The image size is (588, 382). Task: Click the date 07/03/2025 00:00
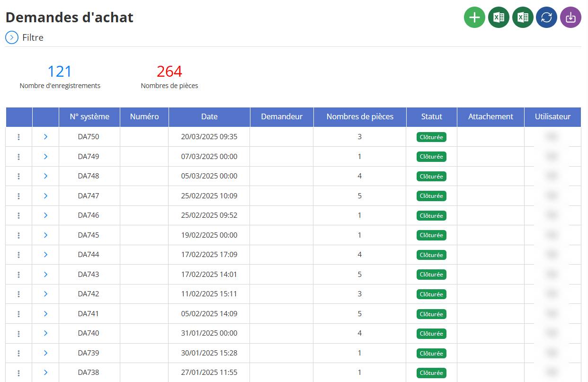[x=209, y=156]
